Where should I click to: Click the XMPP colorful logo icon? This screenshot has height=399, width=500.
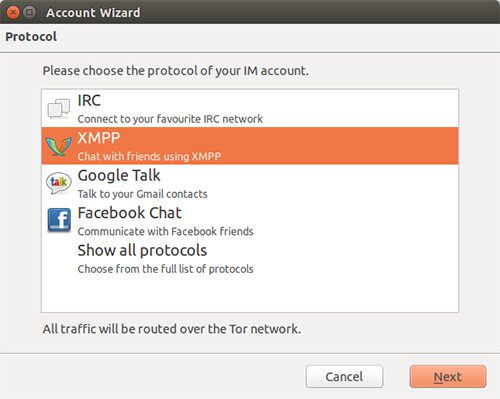click(59, 146)
